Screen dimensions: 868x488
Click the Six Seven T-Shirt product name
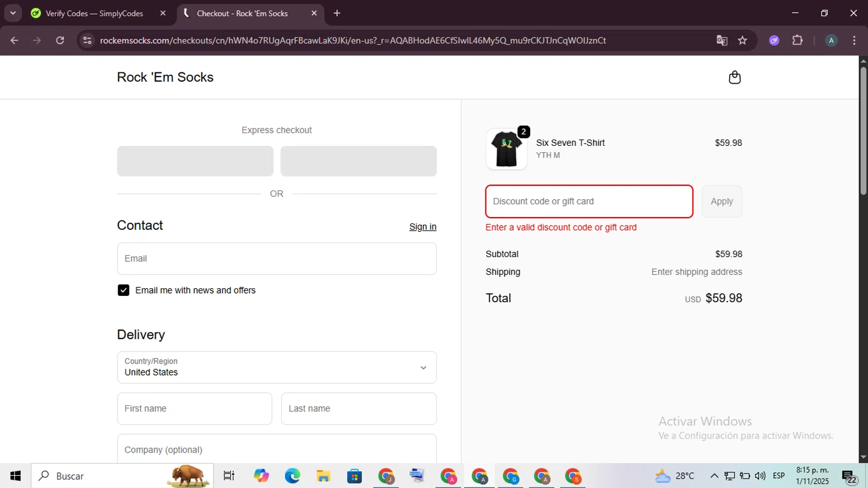pos(570,143)
